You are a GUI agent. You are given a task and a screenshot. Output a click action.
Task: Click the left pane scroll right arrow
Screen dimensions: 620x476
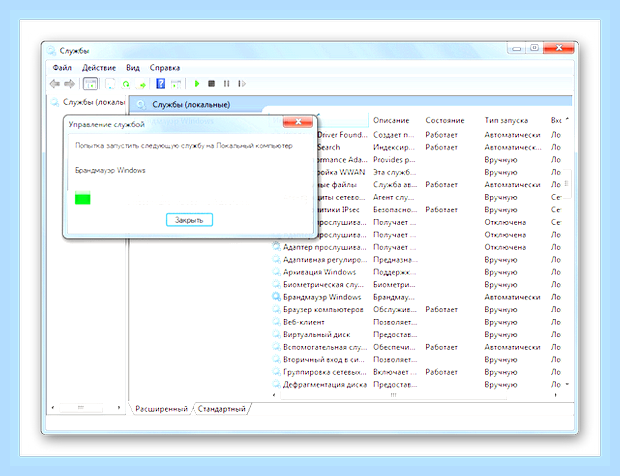119,407
